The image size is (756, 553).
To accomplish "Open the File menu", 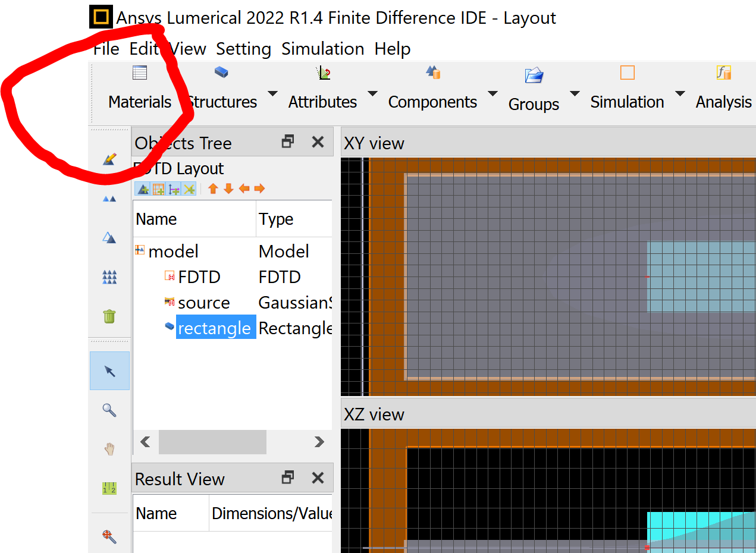I will pos(106,49).
